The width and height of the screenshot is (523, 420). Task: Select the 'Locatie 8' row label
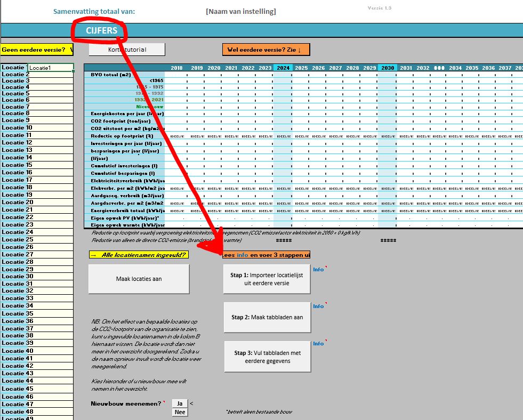(x=15, y=113)
